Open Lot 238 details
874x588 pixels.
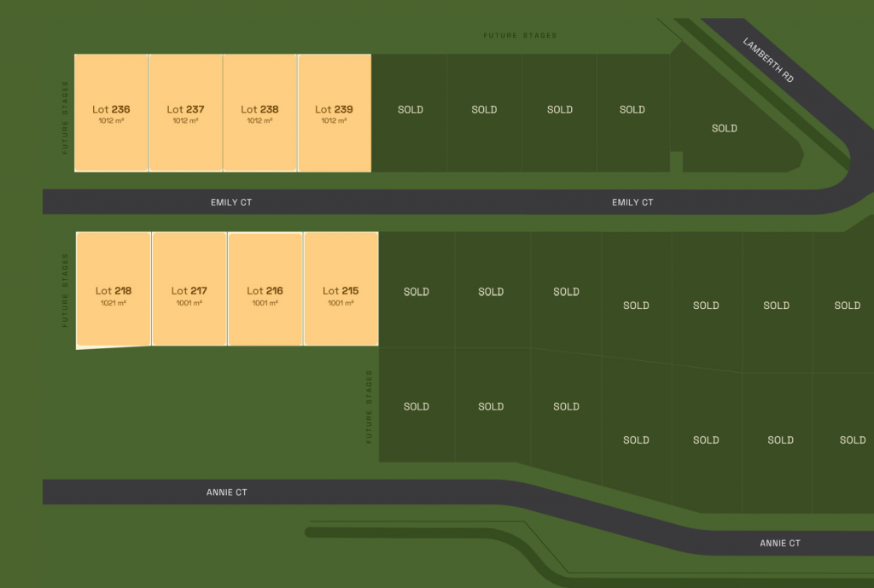point(259,114)
